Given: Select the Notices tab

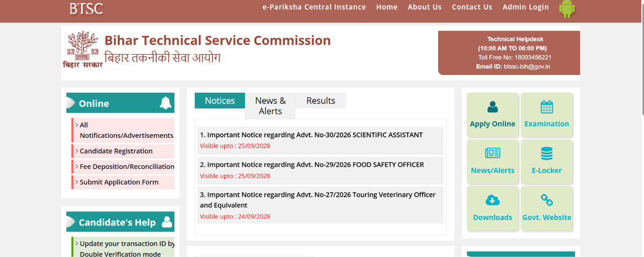Looking at the screenshot, I should [220, 100].
